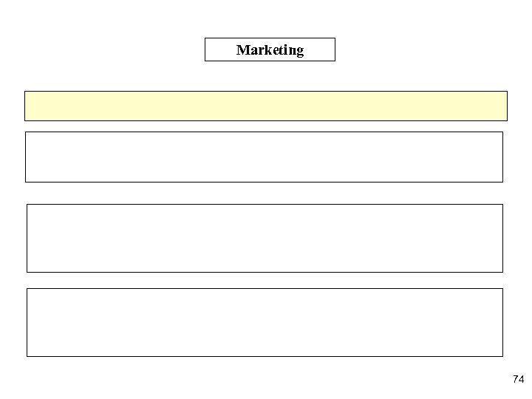Click the first empty white box below the yellow bar
The image size is (532, 399).
264,157
